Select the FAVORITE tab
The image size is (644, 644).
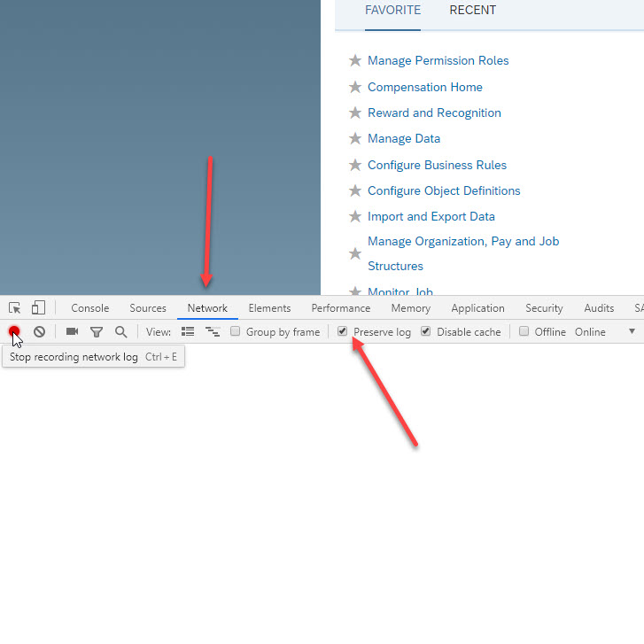392,10
